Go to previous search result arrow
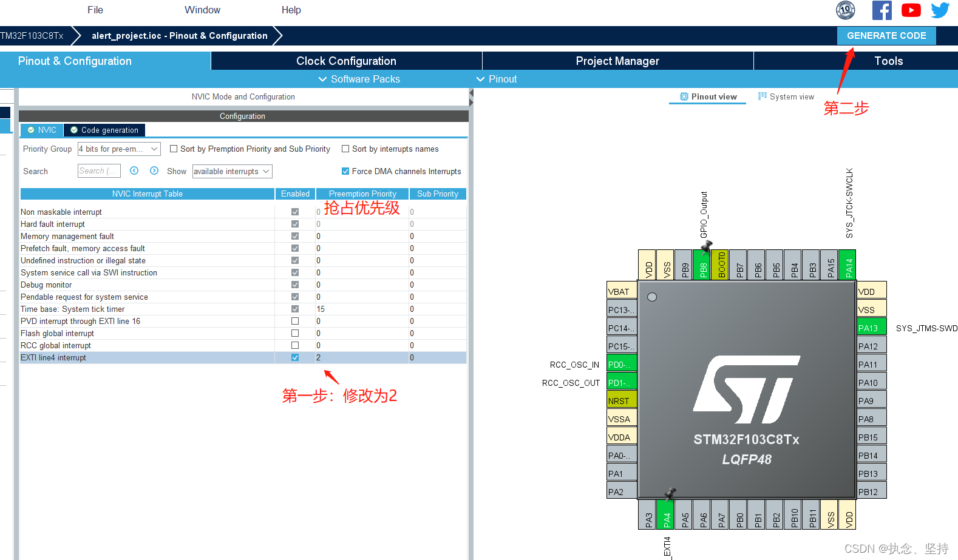This screenshot has height=560, width=958. point(134,171)
